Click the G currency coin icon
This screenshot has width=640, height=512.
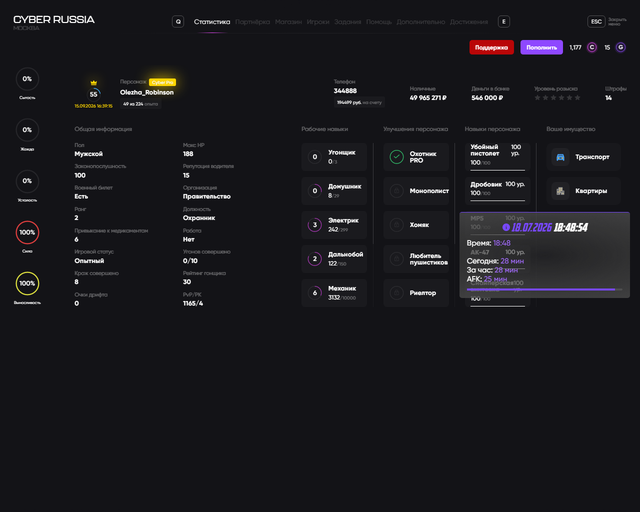[620, 47]
